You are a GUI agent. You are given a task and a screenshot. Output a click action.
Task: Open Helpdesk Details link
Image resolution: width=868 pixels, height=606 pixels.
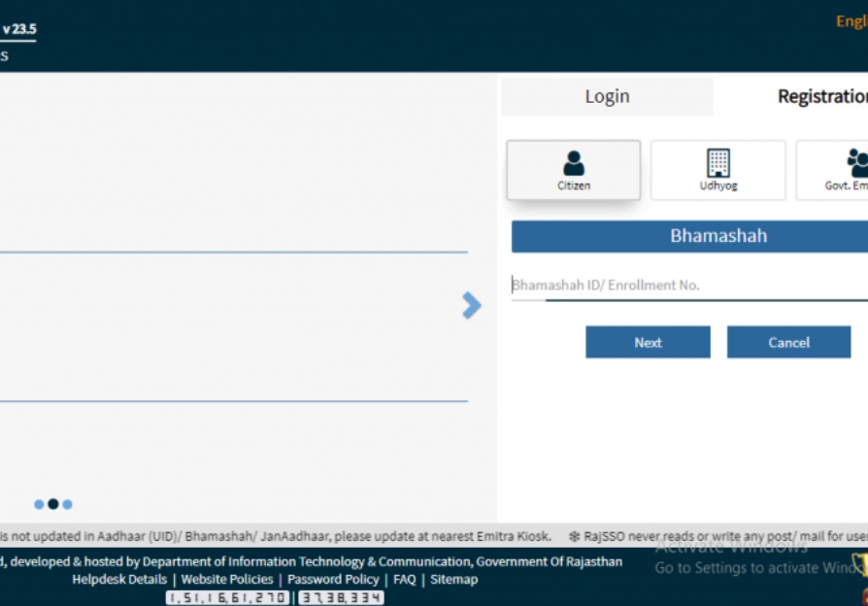[x=119, y=580]
